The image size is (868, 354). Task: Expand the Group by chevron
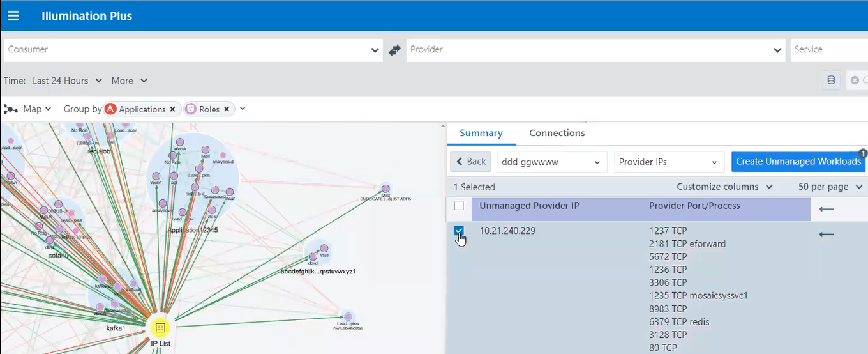(243, 109)
